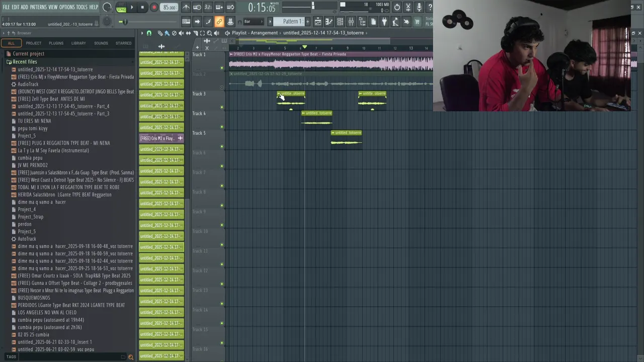The height and width of the screenshot is (362, 644).
Task: Click the red Record button
Action: coord(154,8)
